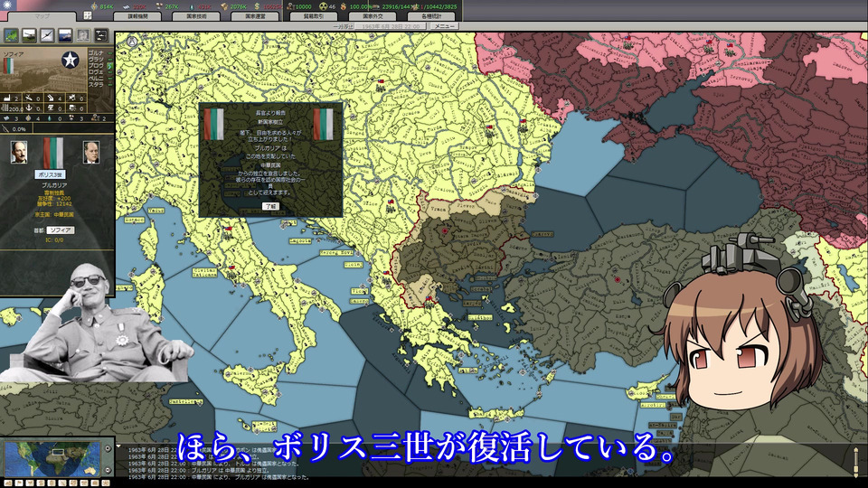The height and width of the screenshot is (488, 868).
Task: Select ゴルナ in the adjacent provinces list
Action: click(x=96, y=53)
